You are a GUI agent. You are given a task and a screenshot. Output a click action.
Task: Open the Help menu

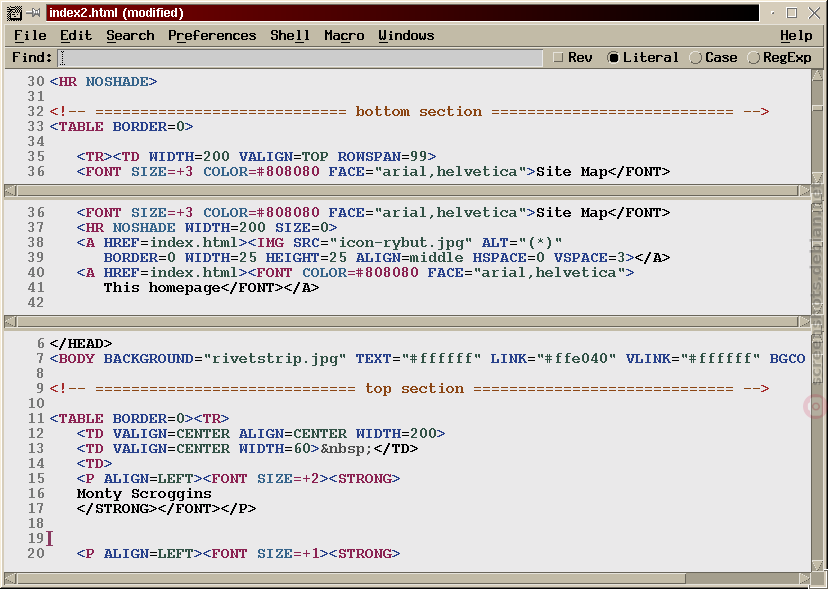point(796,35)
